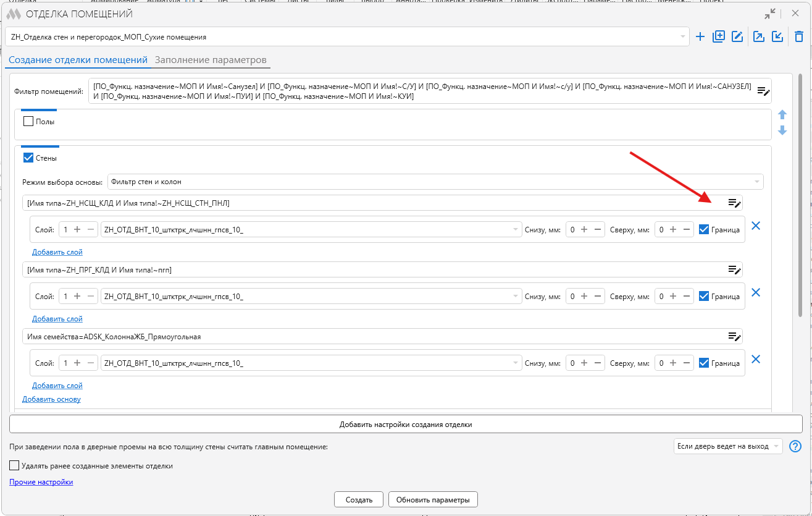Click the plus icon to add new configuration
The image size is (812, 516).
pos(700,36)
